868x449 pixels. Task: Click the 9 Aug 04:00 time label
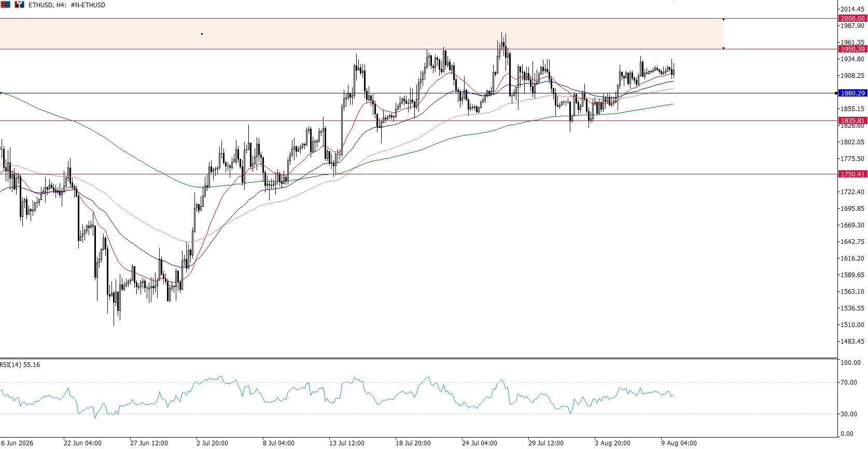[x=679, y=443]
